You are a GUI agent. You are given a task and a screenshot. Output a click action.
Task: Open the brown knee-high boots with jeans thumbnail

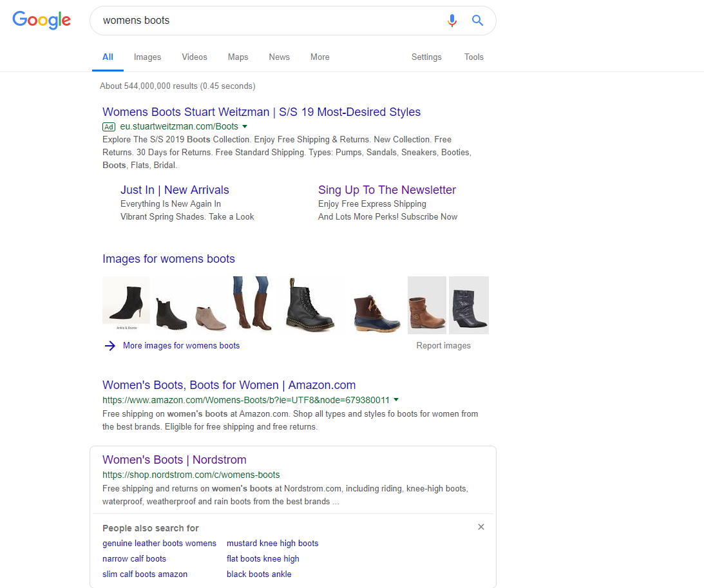click(x=252, y=304)
